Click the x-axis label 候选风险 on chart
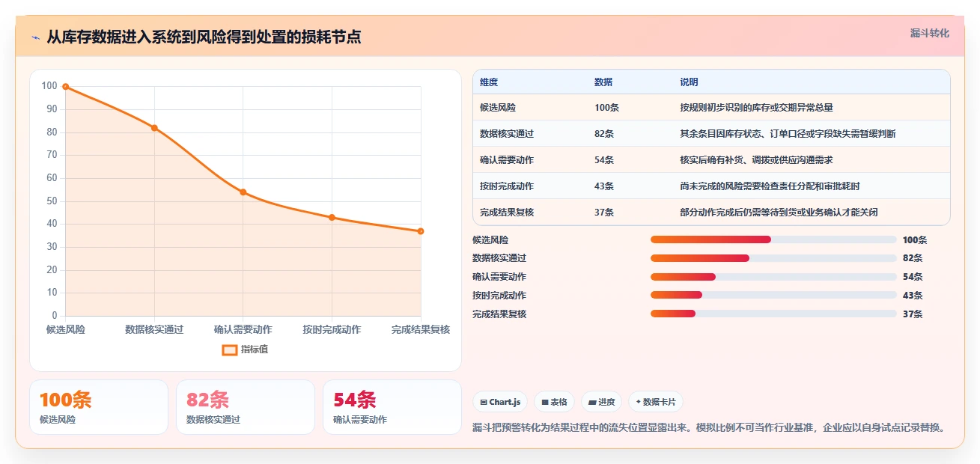980x464 pixels. [x=66, y=329]
